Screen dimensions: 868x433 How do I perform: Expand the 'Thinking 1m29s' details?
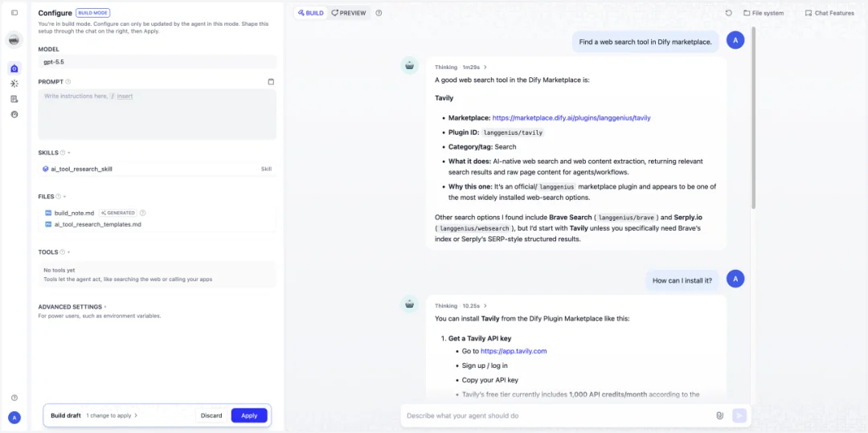(461, 67)
